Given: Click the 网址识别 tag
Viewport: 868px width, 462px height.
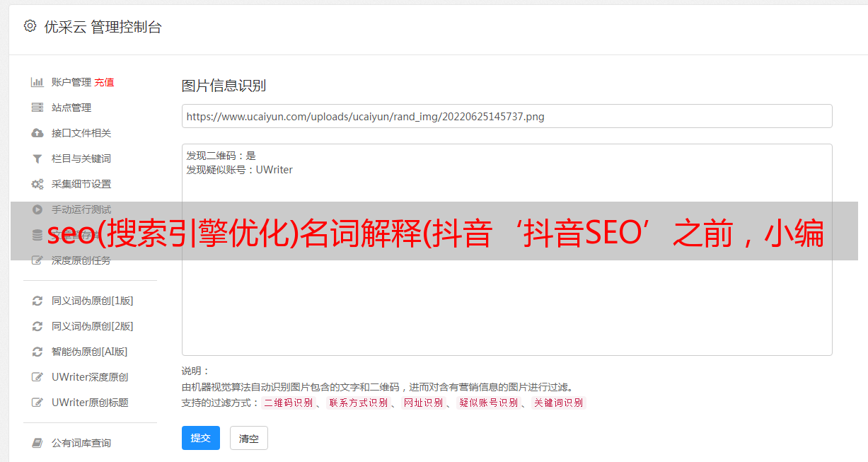Looking at the screenshot, I should point(424,403).
